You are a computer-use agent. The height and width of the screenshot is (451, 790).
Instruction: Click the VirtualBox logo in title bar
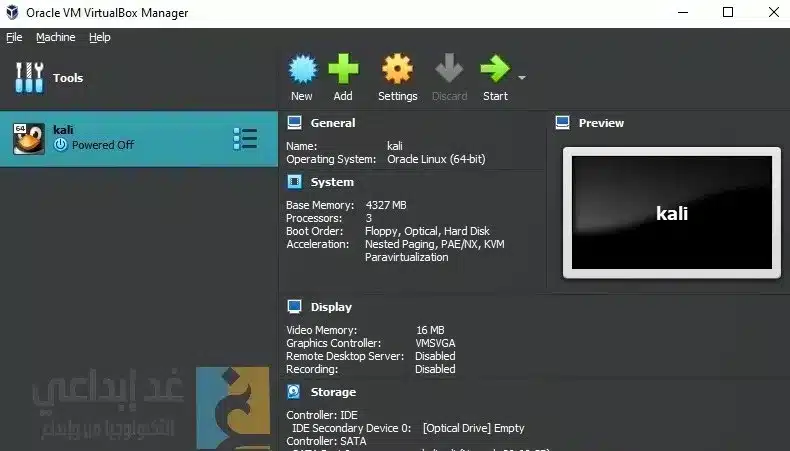point(12,12)
